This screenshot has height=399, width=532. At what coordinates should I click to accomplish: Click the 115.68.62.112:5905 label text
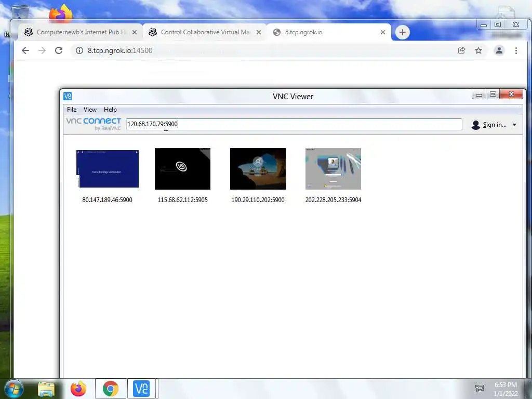tap(182, 200)
